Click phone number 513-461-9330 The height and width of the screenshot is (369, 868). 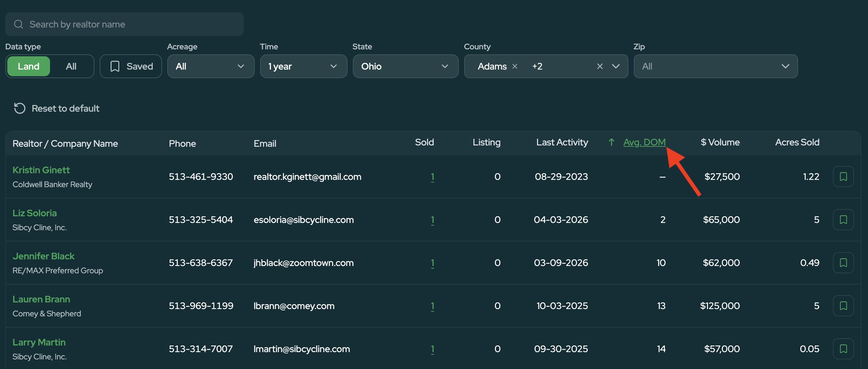tap(201, 177)
